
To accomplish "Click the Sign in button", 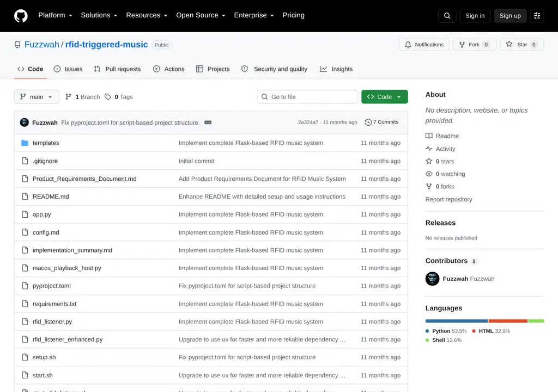I will pyautogui.click(x=475, y=16).
